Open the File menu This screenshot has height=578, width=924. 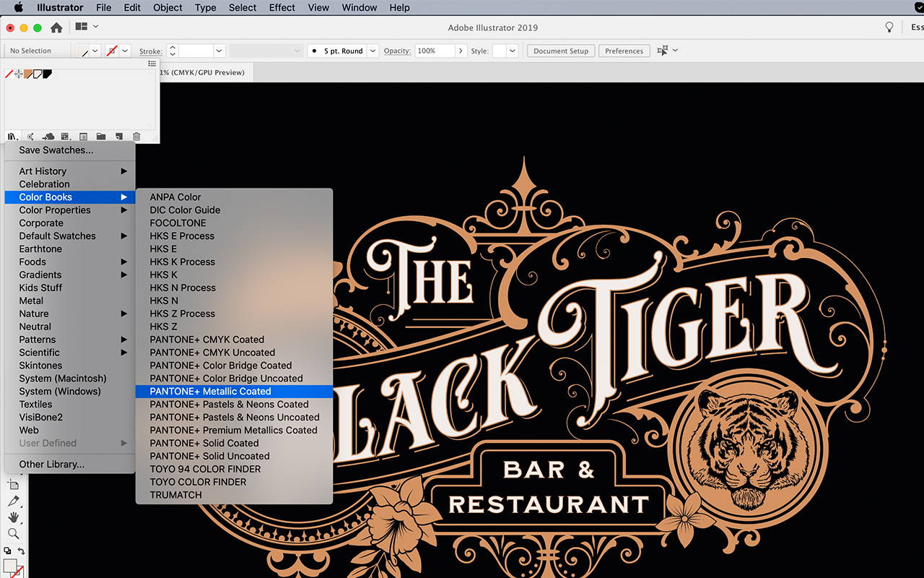pos(104,8)
